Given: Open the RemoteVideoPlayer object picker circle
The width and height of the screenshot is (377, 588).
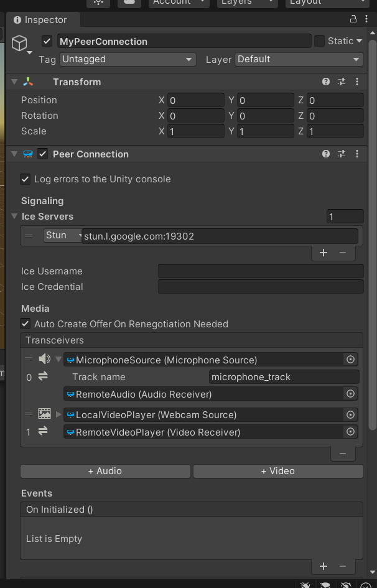Looking at the screenshot, I should 350,432.
